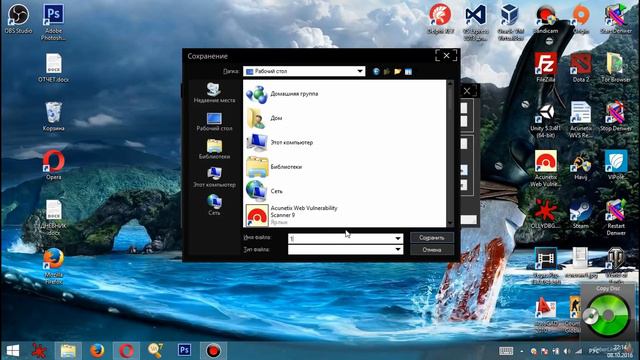Image resolution: width=640 pixels, height=360 pixels.
Task: Select the ОТЧЕТ.docx file on desktop
Action: 53,67
